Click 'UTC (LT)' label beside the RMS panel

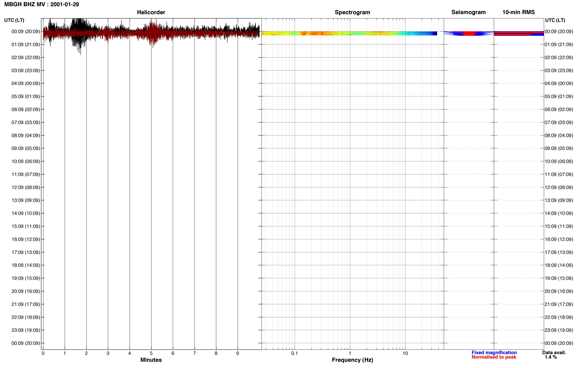tap(555, 20)
